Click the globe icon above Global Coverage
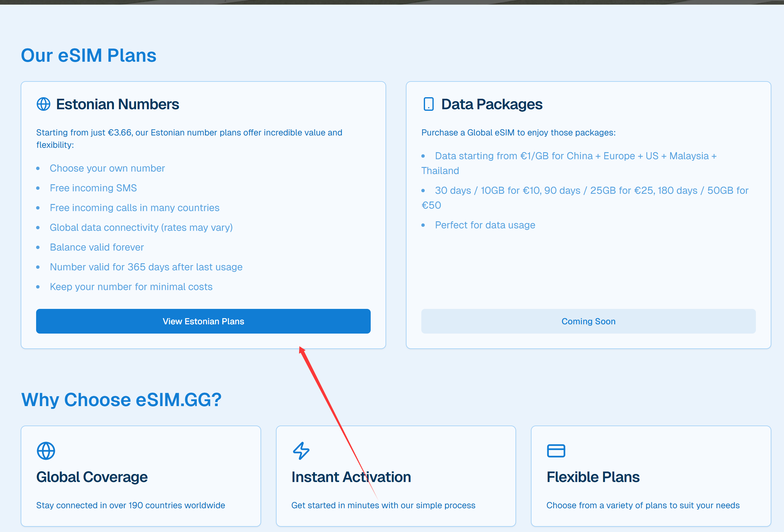This screenshot has width=784, height=532. coord(46,451)
